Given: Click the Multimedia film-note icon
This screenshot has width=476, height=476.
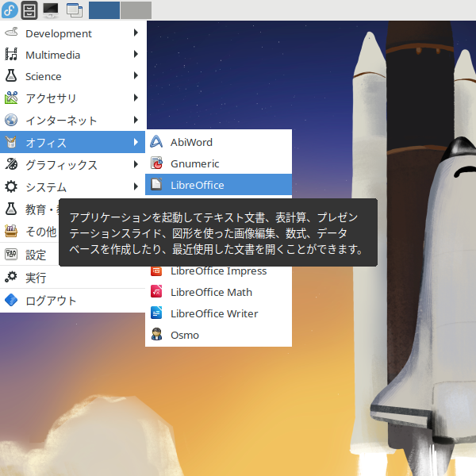Looking at the screenshot, I should pos(11,54).
